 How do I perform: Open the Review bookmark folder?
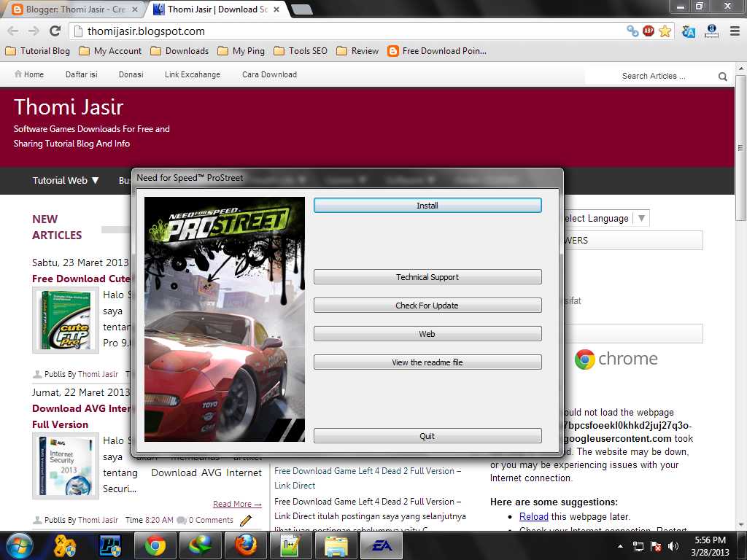coord(357,51)
